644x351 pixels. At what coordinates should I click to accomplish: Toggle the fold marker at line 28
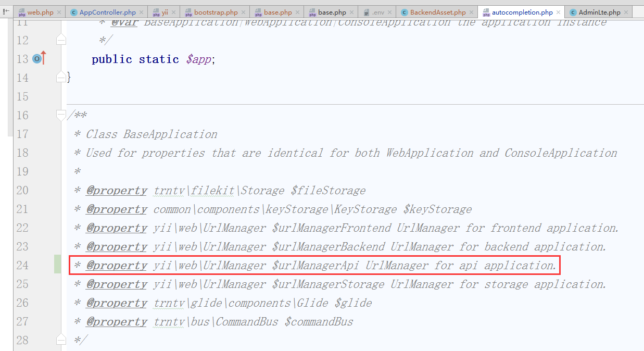coord(61,340)
